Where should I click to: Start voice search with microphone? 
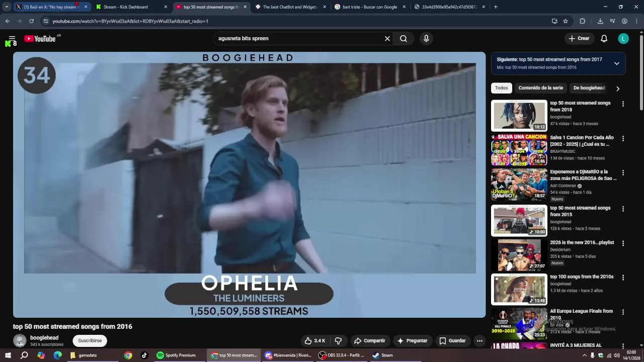pos(426,38)
